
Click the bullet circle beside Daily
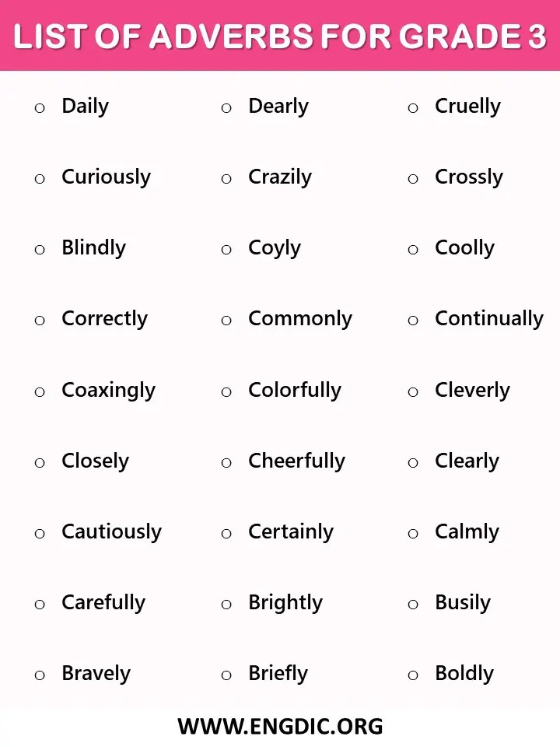point(40,108)
